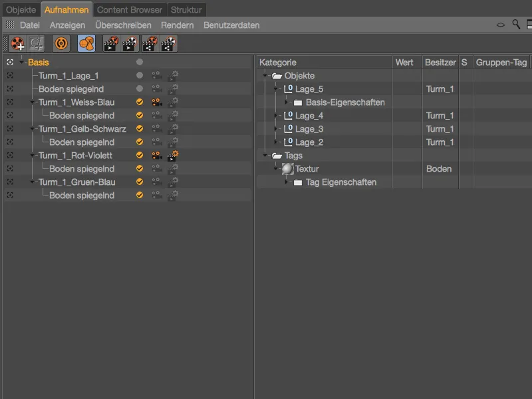This screenshot has height=399, width=532.
Task: Toggle the gray mark dot on Turm_1_Lage_1
Action: point(140,75)
